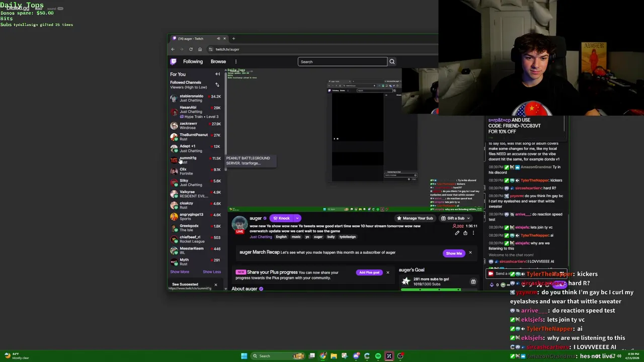Viewport: 644px width, 362px height.
Task: Open Clix channel in sidebar
Action: pyautogui.click(x=196, y=171)
